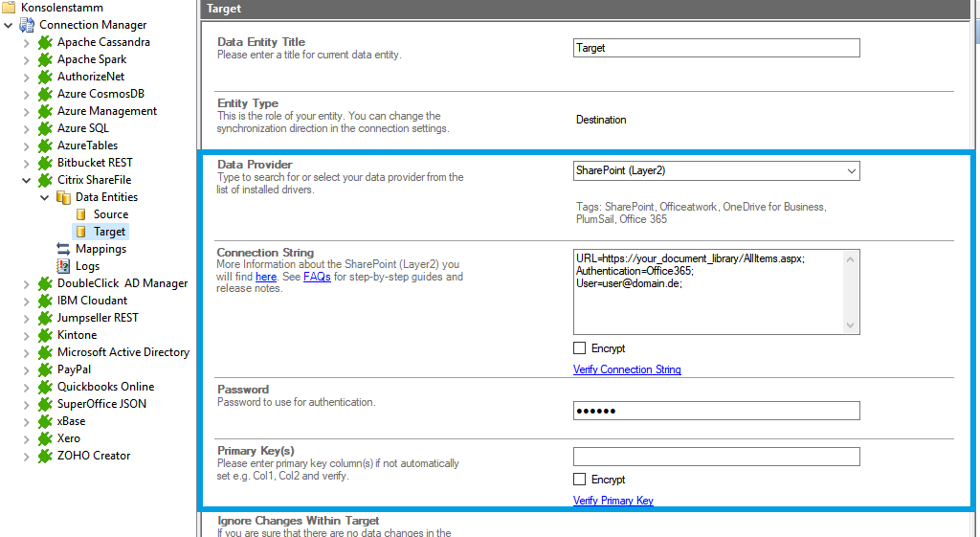
Task: Click the Apache Cassandra connection icon
Action: [45, 42]
